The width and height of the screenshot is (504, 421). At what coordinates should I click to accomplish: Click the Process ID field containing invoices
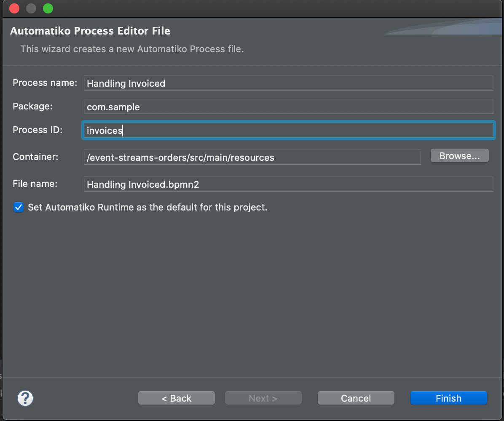click(288, 131)
